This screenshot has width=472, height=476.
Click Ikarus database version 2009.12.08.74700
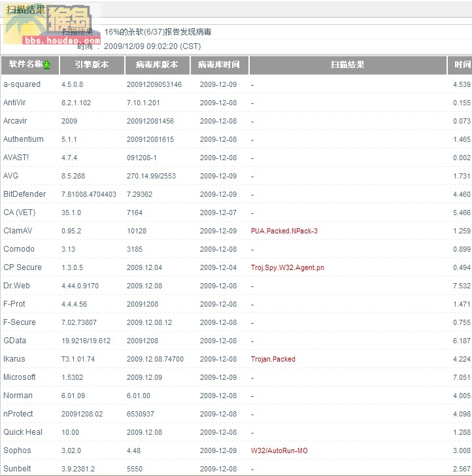coord(155,359)
